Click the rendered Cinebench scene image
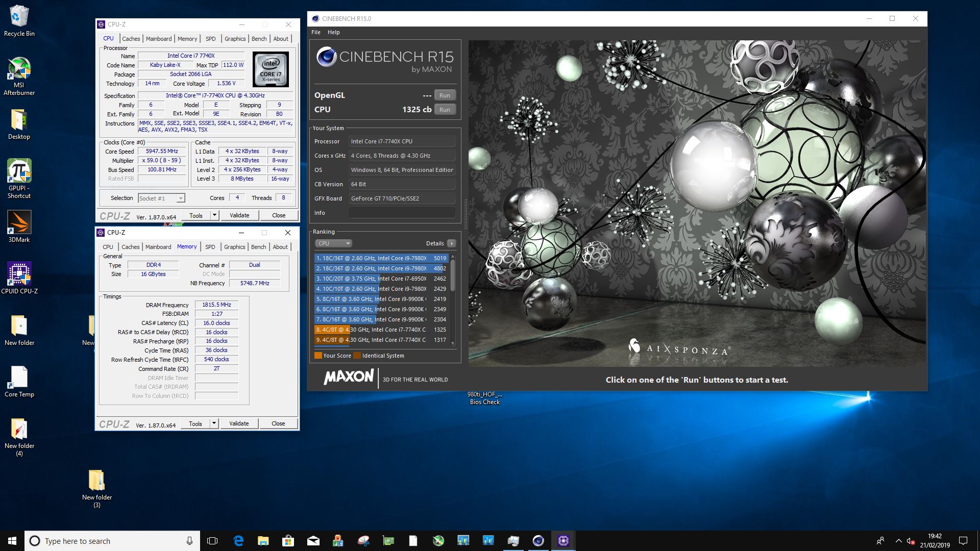Viewport: 980px width, 551px height. click(697, 203)
